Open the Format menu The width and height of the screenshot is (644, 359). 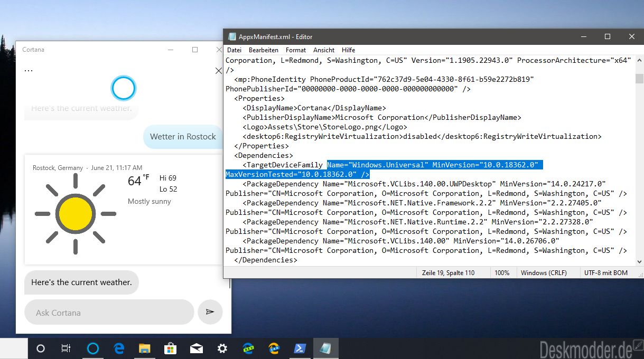click(x=296, y=50)
